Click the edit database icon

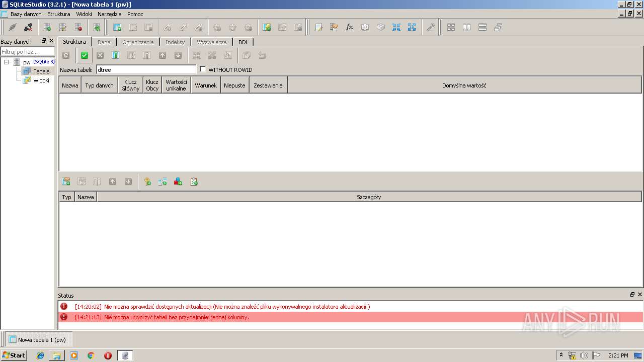click(63, 27)
